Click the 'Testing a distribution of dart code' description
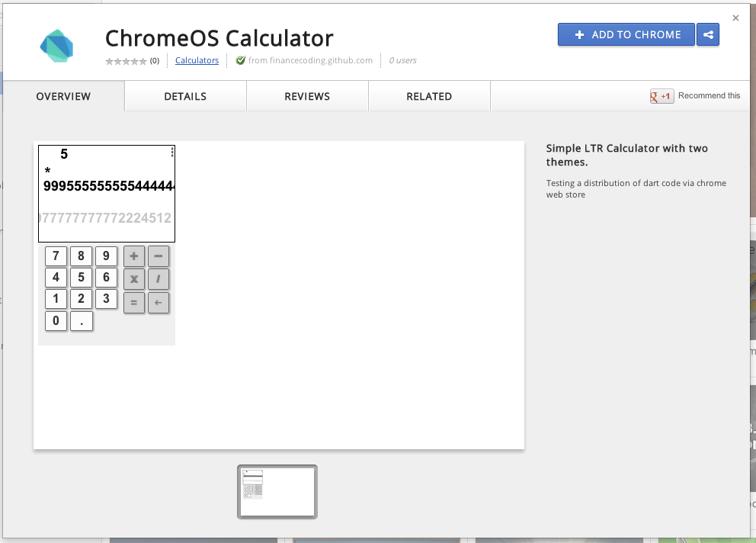Viewport: 756px width, 543px height. point(636,188)
